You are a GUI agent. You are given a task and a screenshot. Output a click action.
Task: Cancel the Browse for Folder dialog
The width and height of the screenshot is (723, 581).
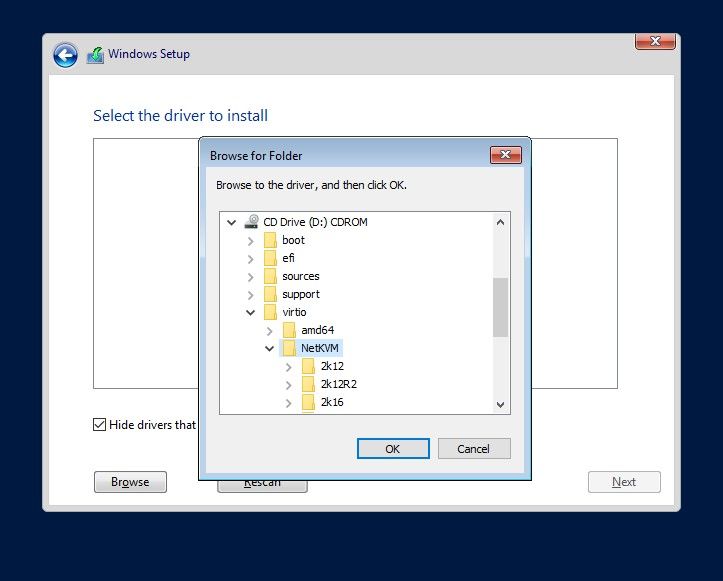474,449
